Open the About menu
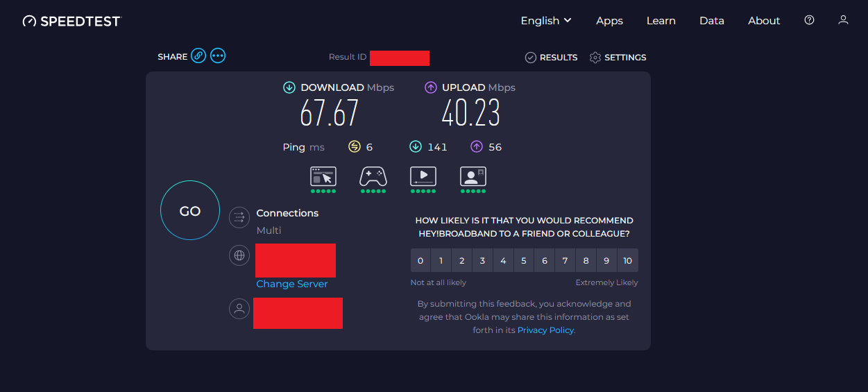This screenshot has width=868, height=392. point(764,21)
